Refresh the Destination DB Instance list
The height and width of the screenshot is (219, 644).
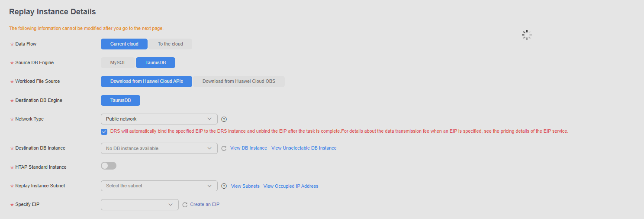224,148
